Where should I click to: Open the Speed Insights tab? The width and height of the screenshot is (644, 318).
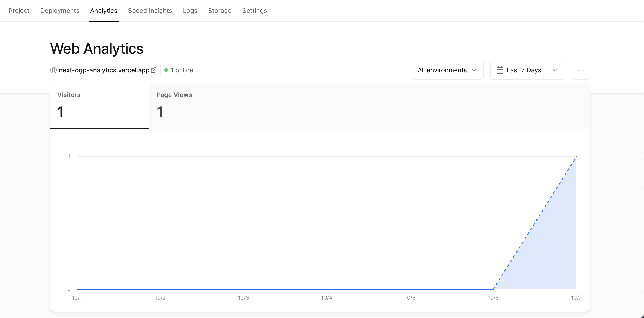(x=150, y=11)
